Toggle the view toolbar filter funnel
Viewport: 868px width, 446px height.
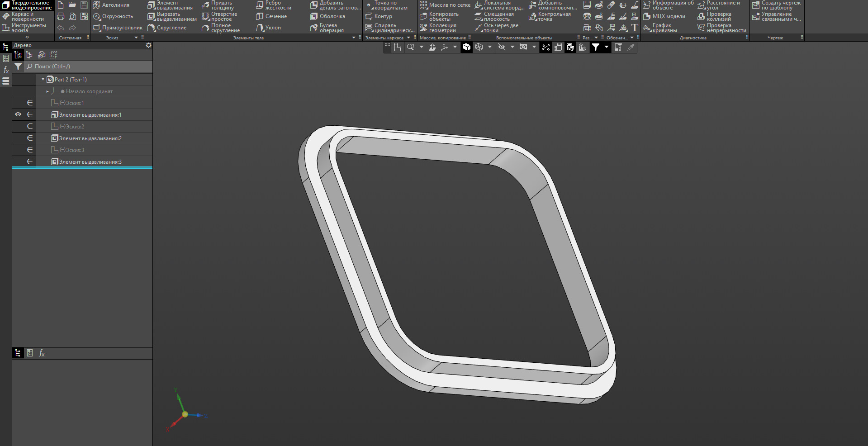[x=596, y=47]
